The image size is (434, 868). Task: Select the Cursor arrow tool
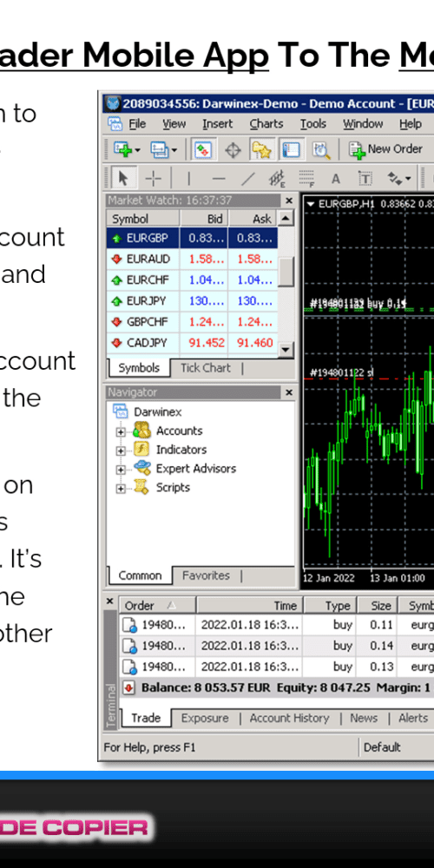pyautogui.click(x=123, y=178)
